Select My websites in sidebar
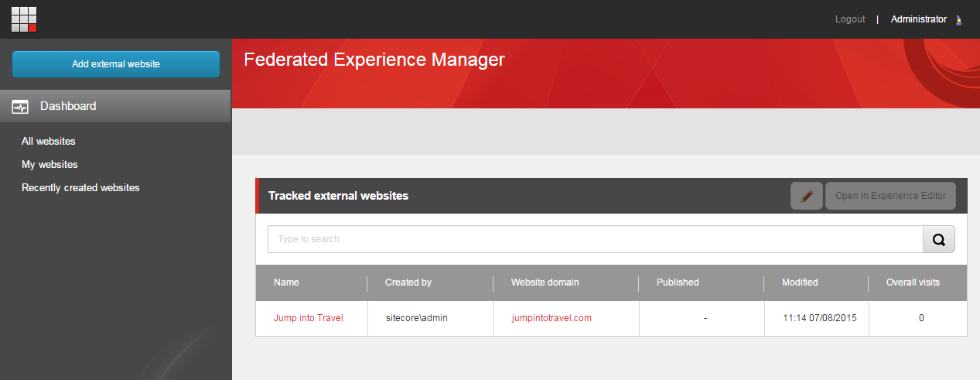This screenshot has height=380, width=980. click(x=50, y=164)
